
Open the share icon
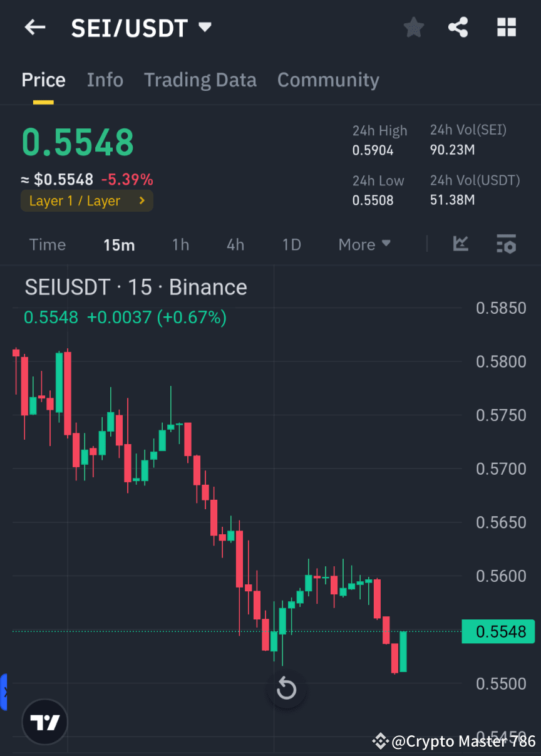click(458, 27)
